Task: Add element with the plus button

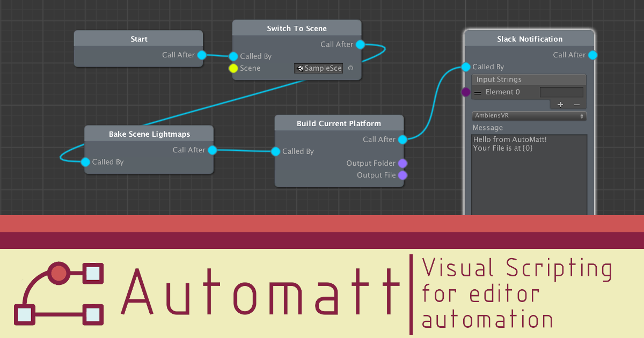Action: pos(560,105)
